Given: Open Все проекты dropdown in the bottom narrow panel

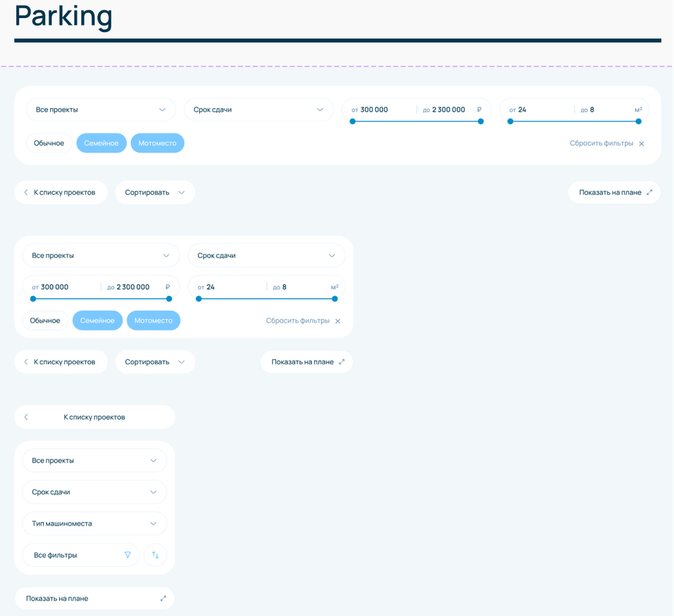Looking at the screenshot, I should point(94,461).
